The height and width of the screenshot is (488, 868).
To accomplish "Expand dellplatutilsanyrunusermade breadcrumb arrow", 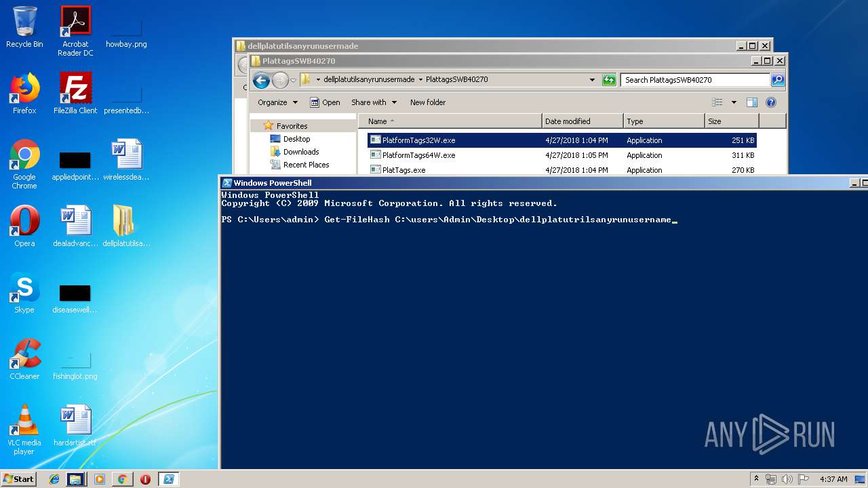I will pyautogui.click(x=420, y=80).
